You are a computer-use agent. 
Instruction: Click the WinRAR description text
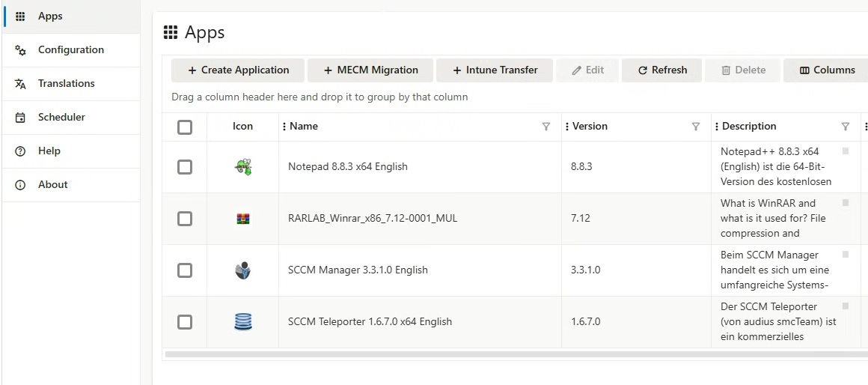coord(773,218)
